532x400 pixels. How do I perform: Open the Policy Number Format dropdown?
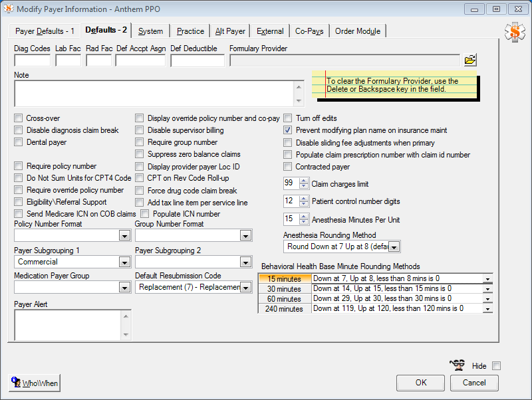(x=124, y=236)
